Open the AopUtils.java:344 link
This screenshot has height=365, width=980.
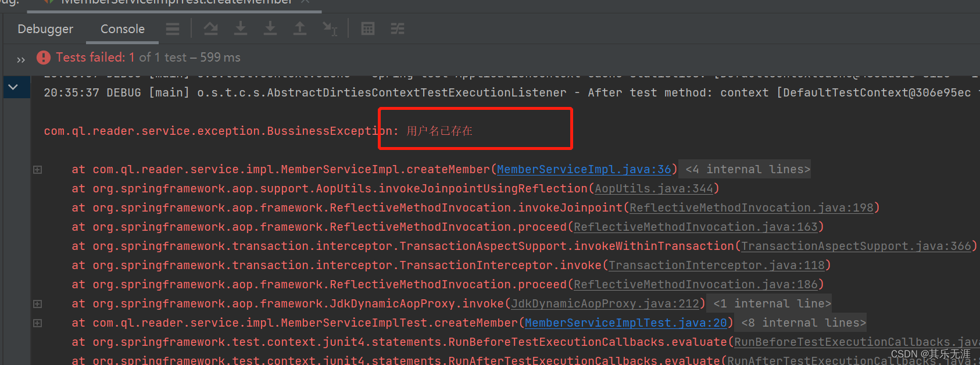point(654,188)
